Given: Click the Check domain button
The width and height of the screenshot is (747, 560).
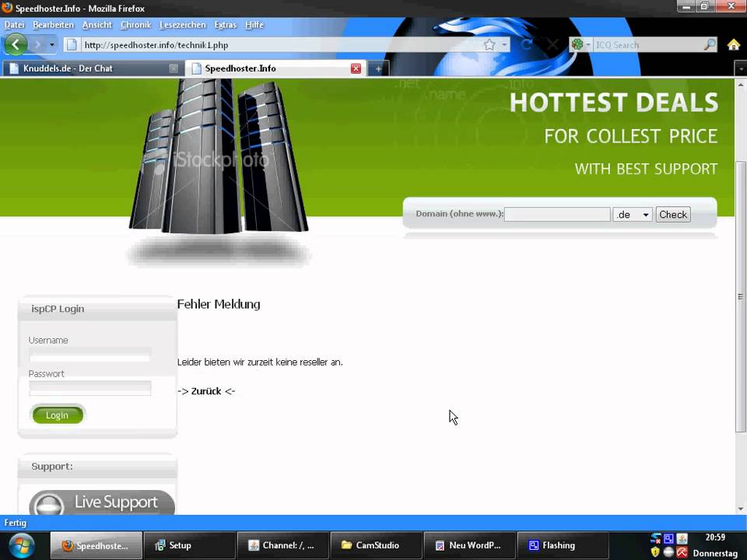Looking at the screenshot, I should point(672,215).
